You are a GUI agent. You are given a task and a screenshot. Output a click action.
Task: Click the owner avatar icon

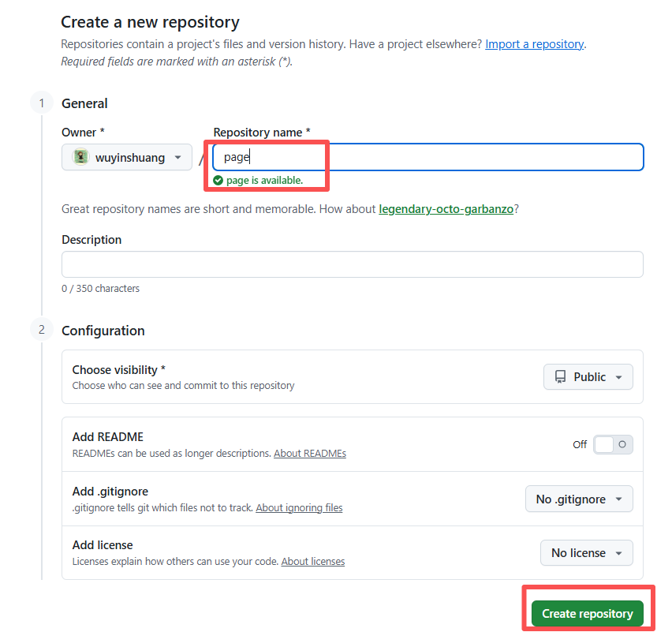coord(81,157)
